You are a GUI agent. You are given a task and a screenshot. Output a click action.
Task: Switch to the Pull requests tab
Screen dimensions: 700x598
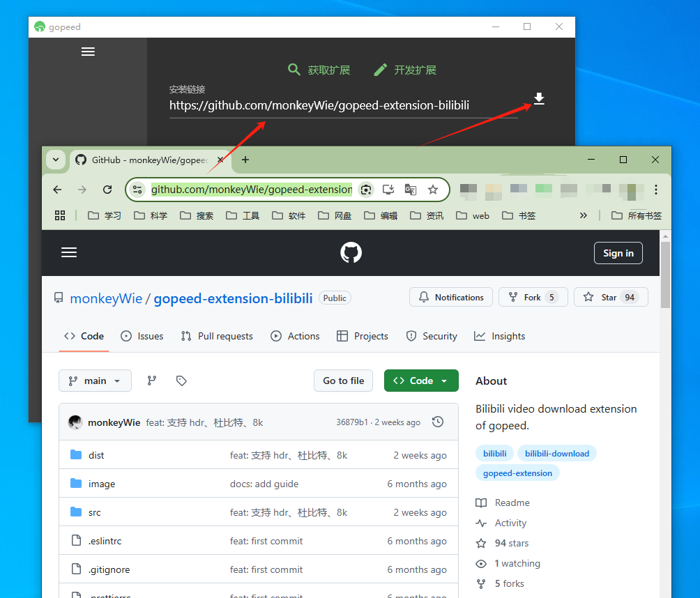coord(217,336)
